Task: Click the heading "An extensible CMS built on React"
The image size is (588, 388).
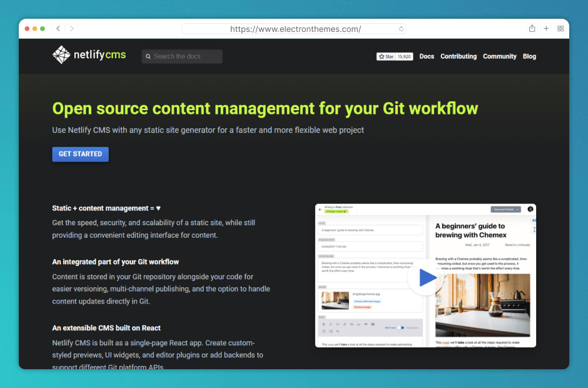Action: tap(106, 328)
